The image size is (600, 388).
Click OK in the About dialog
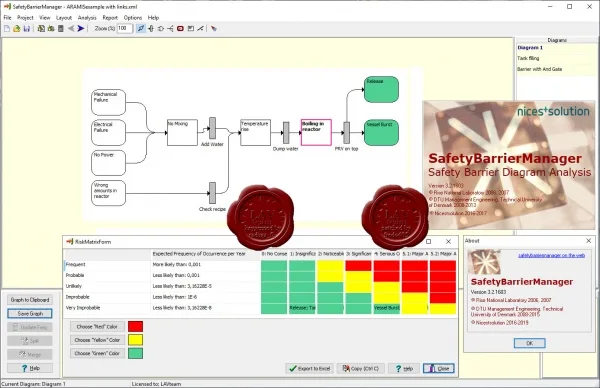coord(530,343)
